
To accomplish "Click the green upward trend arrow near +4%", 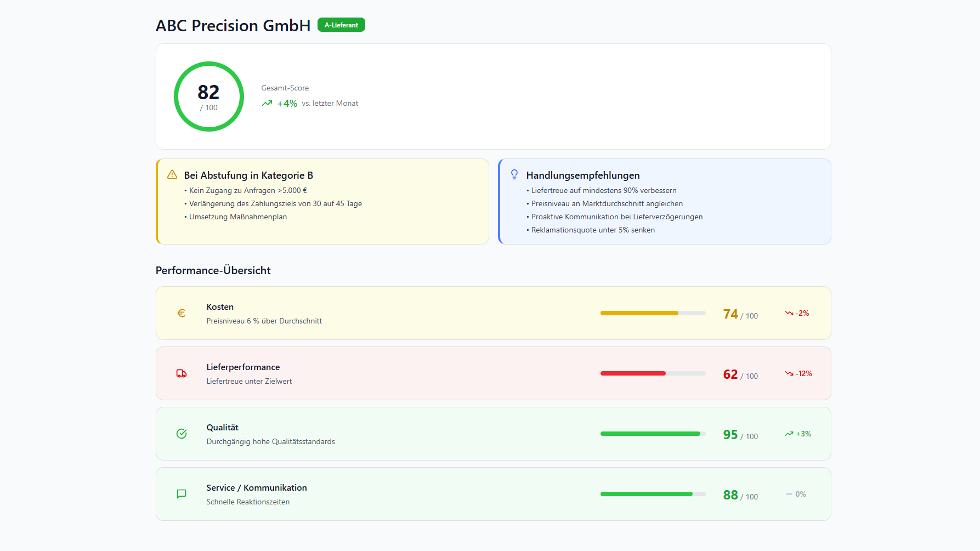I will click(x=267, y=103).
